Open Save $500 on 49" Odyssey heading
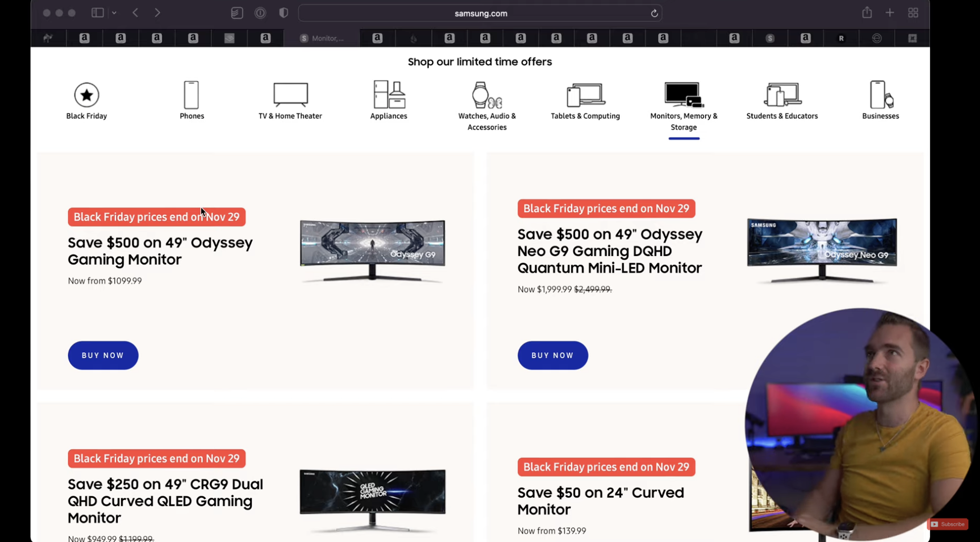Image resolution: width=980 pixels, height=542 pixels. click(160, 251)
